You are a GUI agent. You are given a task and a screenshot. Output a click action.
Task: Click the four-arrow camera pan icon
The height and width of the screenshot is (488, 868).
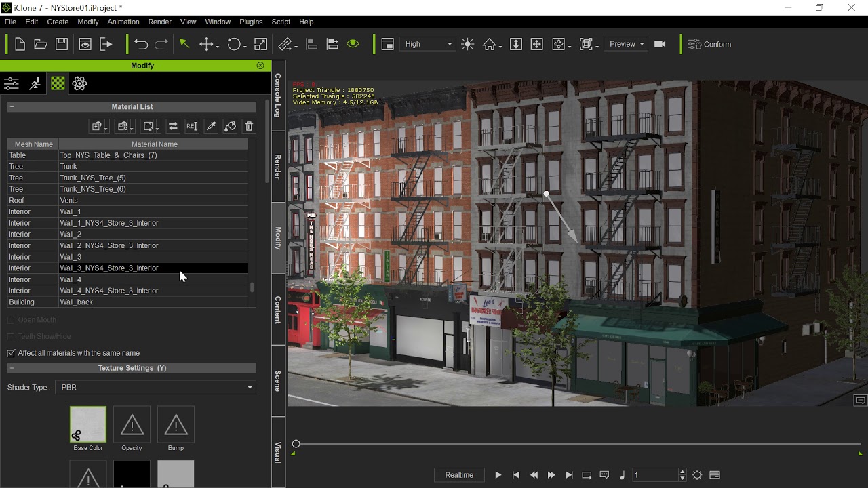[536, 44]
